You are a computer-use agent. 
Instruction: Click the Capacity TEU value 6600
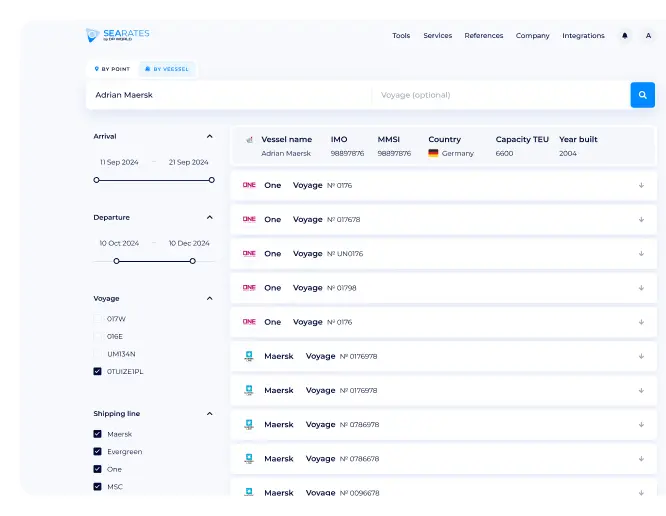coord(504,153)
